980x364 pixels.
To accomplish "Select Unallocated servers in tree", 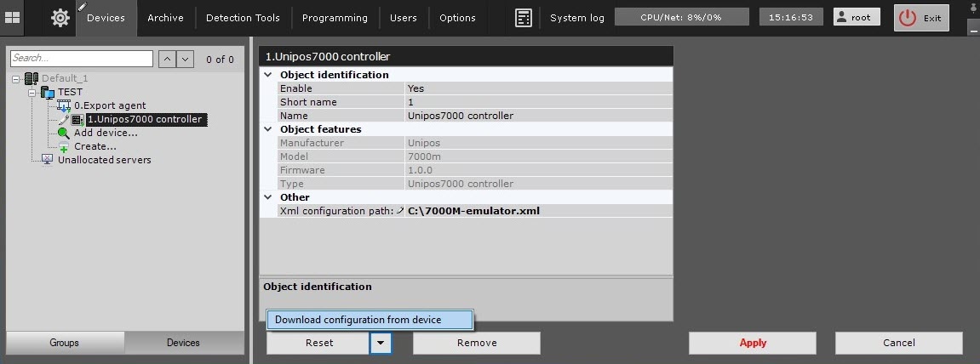I will (x=105, y=160).
